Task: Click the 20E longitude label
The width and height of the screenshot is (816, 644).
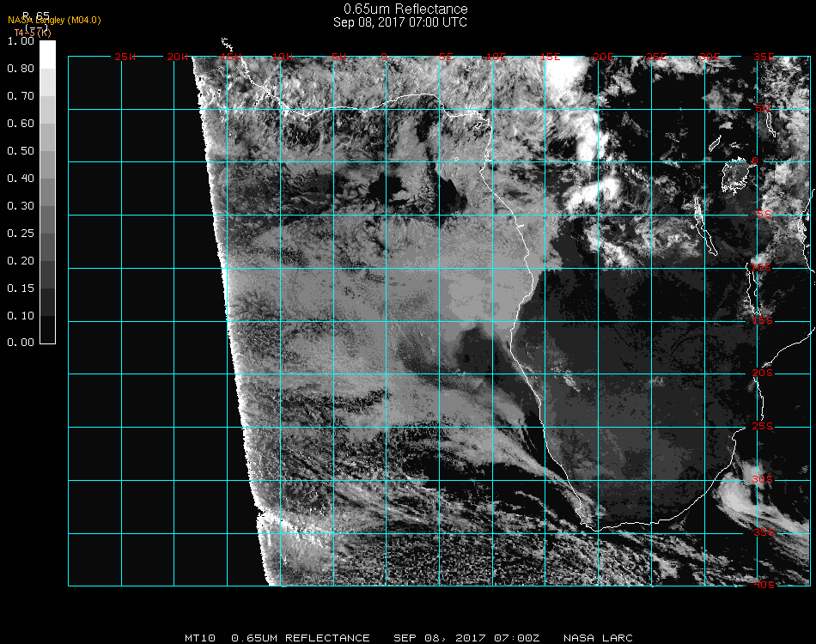Action: tap(604, 58)
